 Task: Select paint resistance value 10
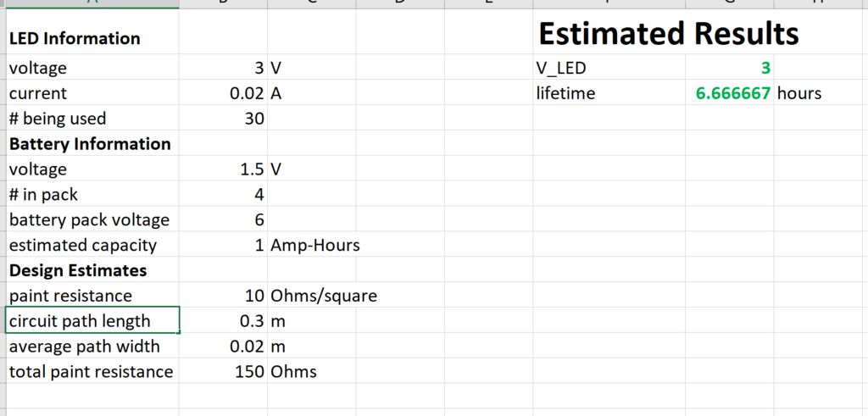tap(223, 296)
